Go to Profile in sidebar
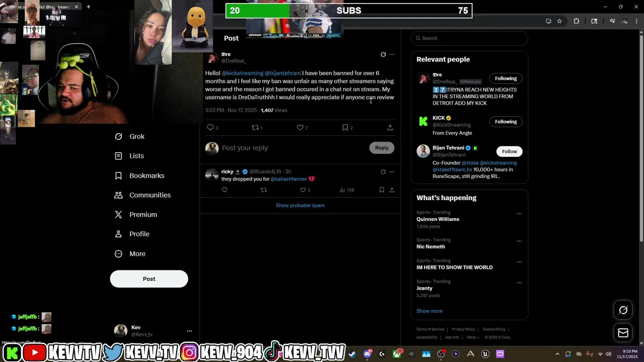Viewport: 644px width, 362px height. (132, 234)
